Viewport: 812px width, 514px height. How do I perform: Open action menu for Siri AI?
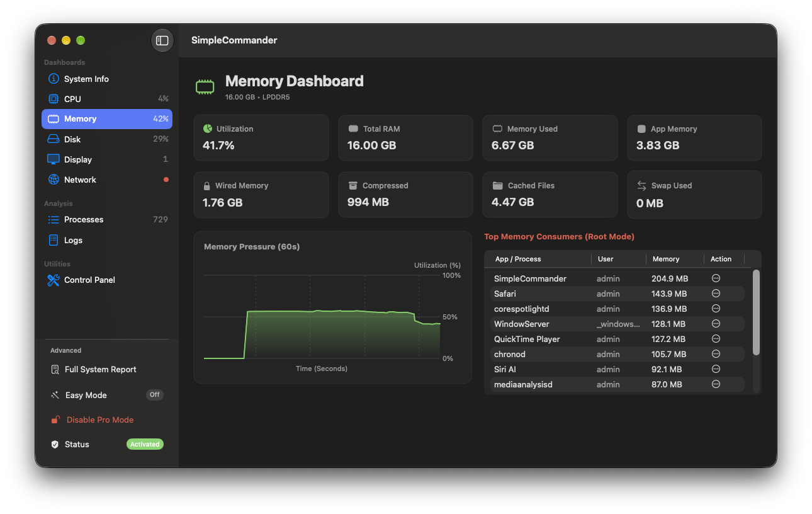tap(716, 369)
